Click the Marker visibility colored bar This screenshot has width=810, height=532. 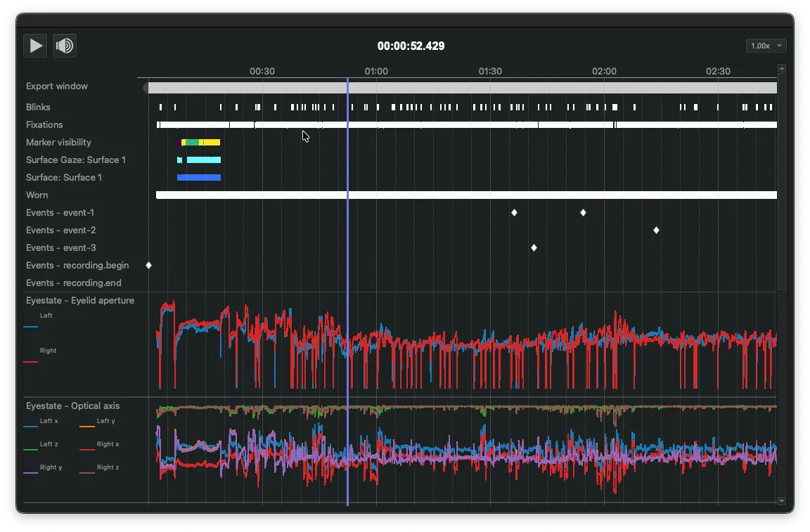[x=200, y=142]
